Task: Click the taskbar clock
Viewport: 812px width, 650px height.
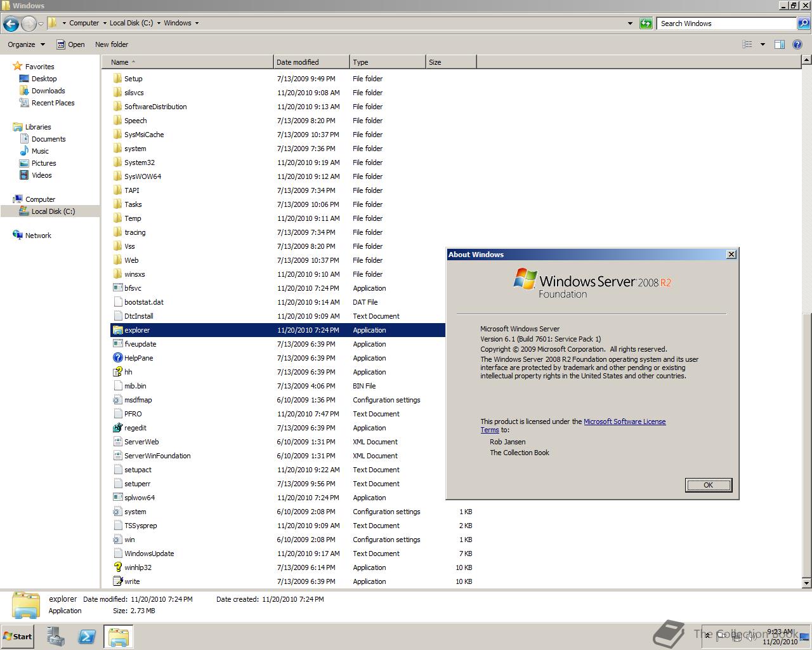Action: [x=780, y=637]
